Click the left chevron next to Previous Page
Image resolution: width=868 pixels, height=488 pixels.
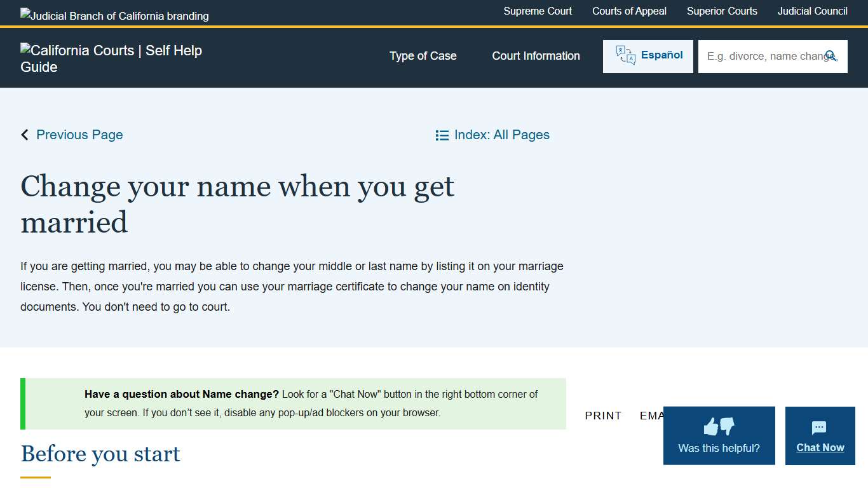[24, 134]
